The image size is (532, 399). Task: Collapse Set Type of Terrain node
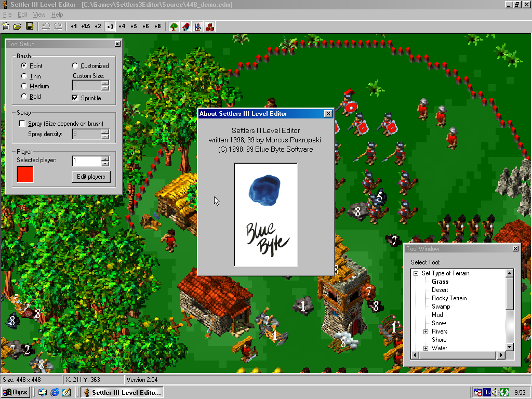click(x=416, y=273)
